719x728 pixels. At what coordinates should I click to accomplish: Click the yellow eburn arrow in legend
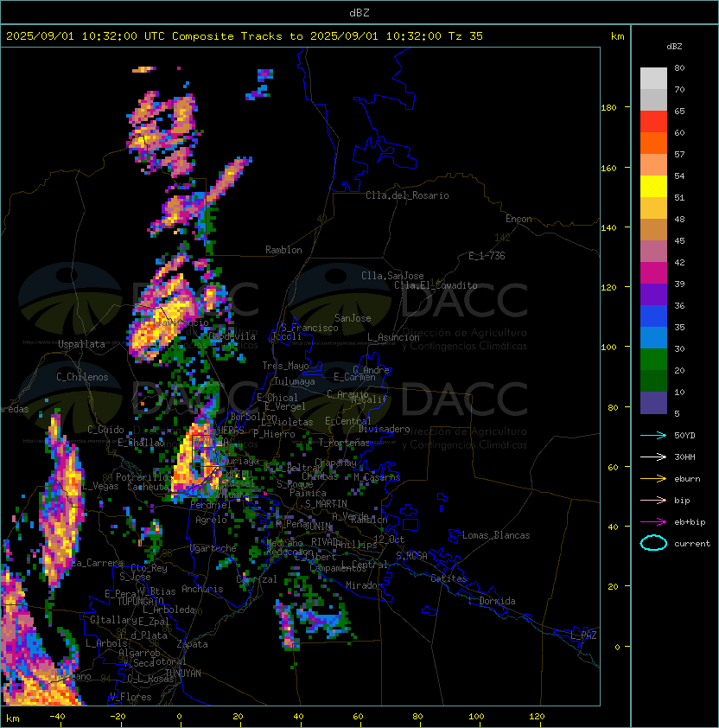(x=653, y=478)
